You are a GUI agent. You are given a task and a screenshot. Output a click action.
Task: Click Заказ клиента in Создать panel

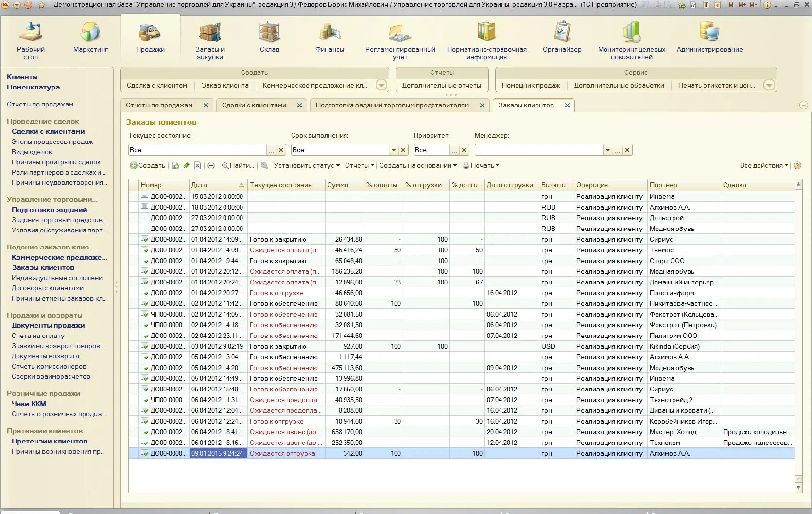click(225, 86)
